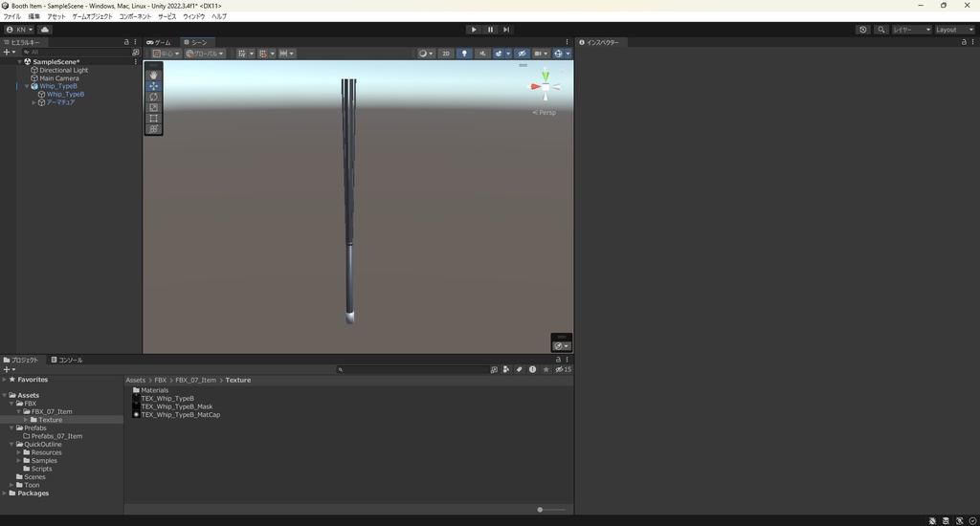Click FBX_07_Item in breadcrumb path
The width and height of the screenshot is (980, 526).
coord(195,380)
